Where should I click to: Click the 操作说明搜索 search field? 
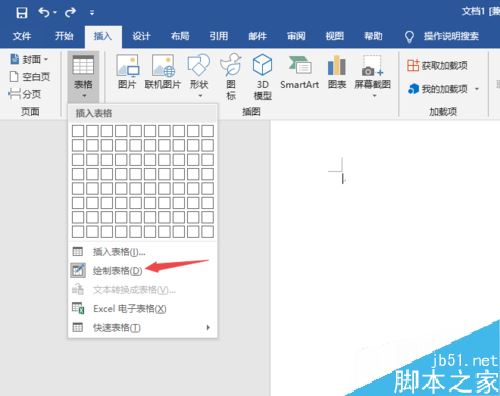coord(451,36)
